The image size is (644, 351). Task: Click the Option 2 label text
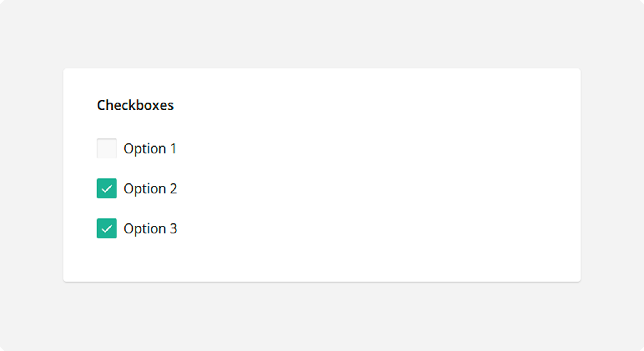point(150,188)
